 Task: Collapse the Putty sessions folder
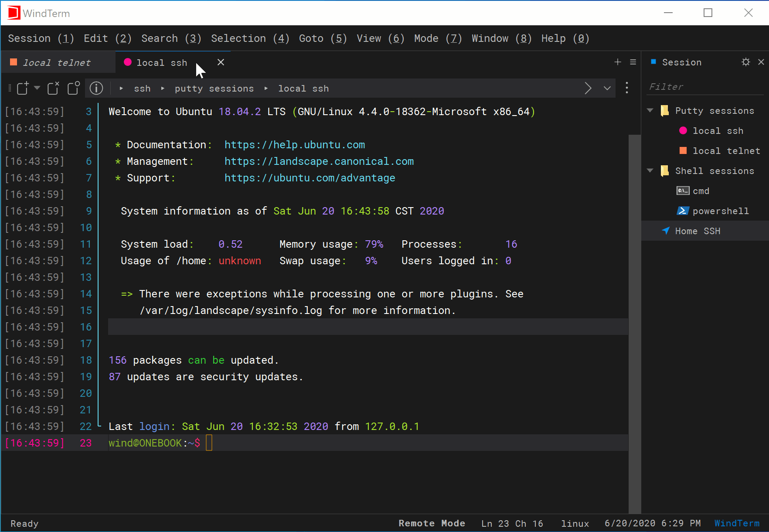(650, 110)
